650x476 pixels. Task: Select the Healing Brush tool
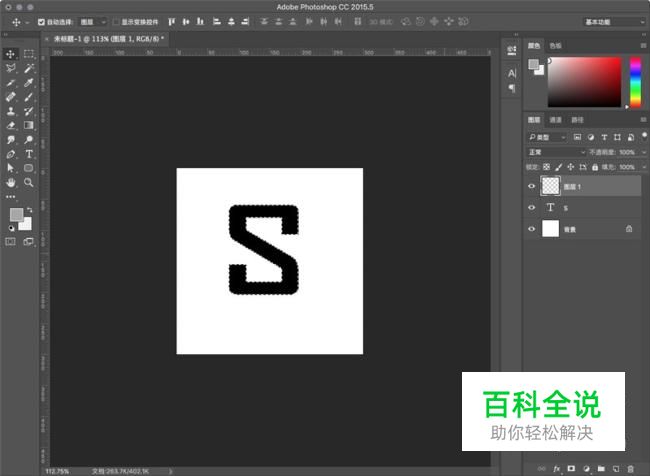[11, 97]
